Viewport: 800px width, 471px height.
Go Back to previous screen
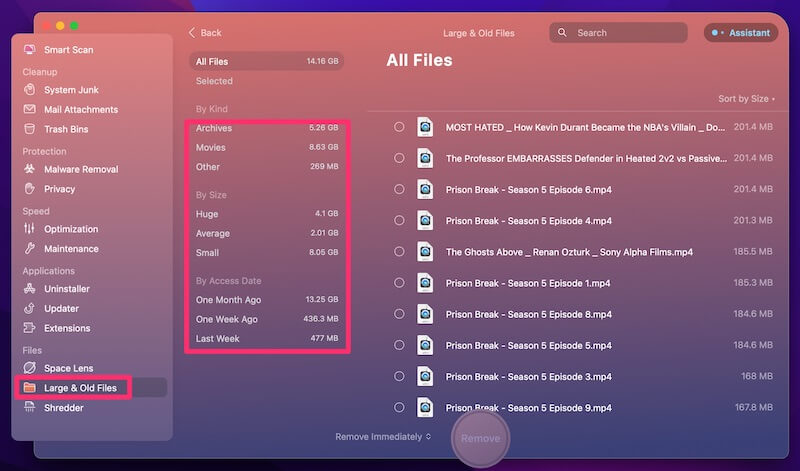point(205,33)
